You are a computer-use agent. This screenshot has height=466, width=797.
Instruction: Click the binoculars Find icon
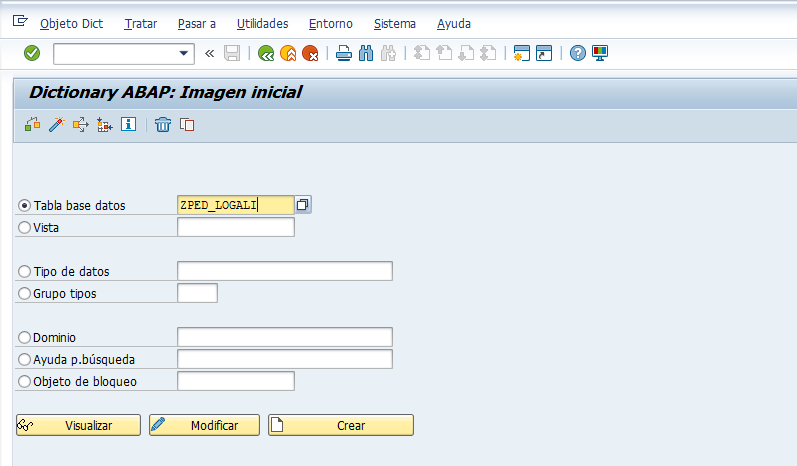(x=366, y=53)
